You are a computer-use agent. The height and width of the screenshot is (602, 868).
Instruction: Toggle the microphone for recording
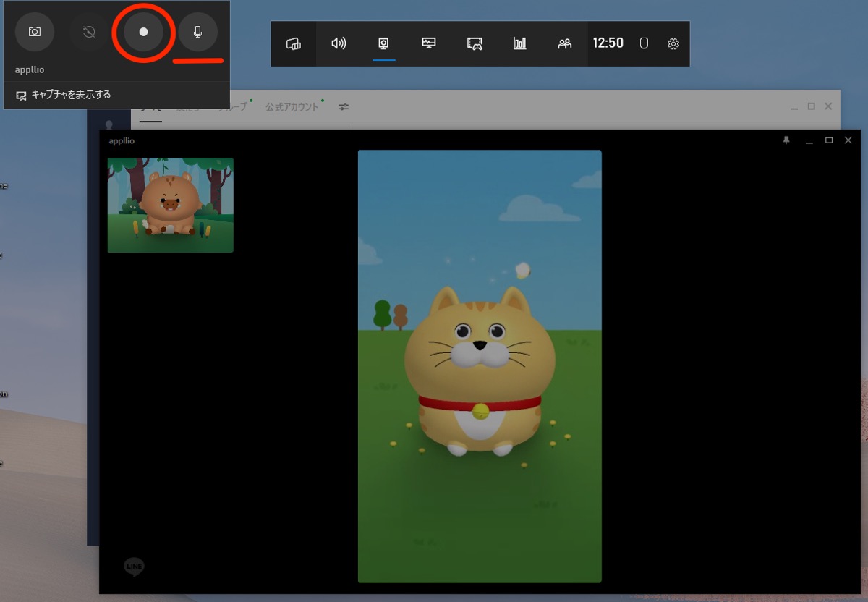pos(197,31)
